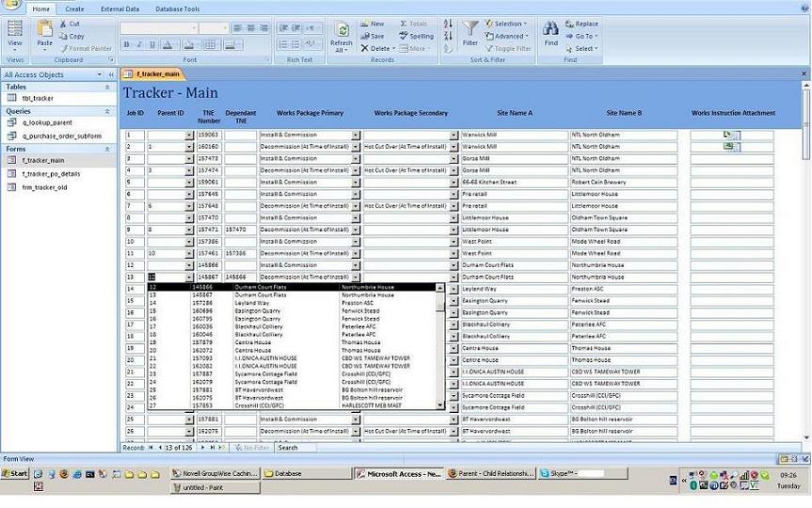Open the attachment icon in job row 2
The image size is (812, 508).
(x=732, y=147)
